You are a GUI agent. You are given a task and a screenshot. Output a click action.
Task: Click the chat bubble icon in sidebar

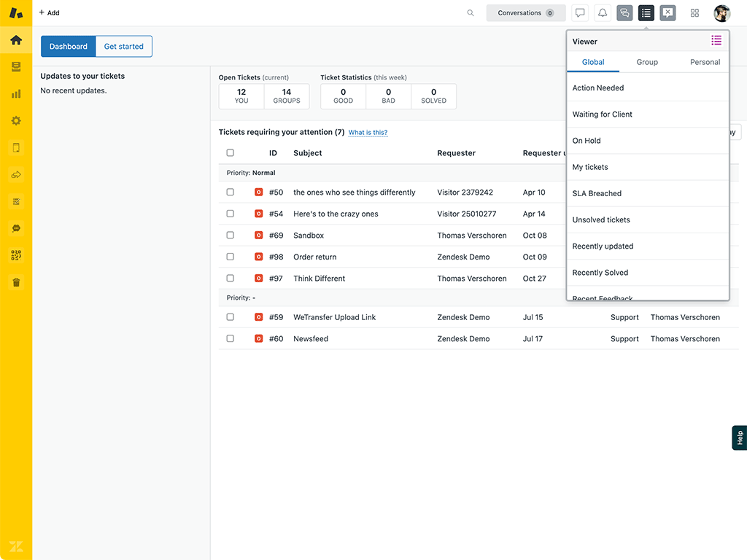16,228
